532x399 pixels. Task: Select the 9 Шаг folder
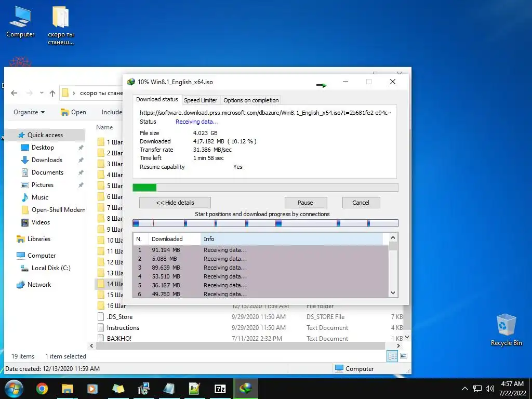click(x=110, y=229)
